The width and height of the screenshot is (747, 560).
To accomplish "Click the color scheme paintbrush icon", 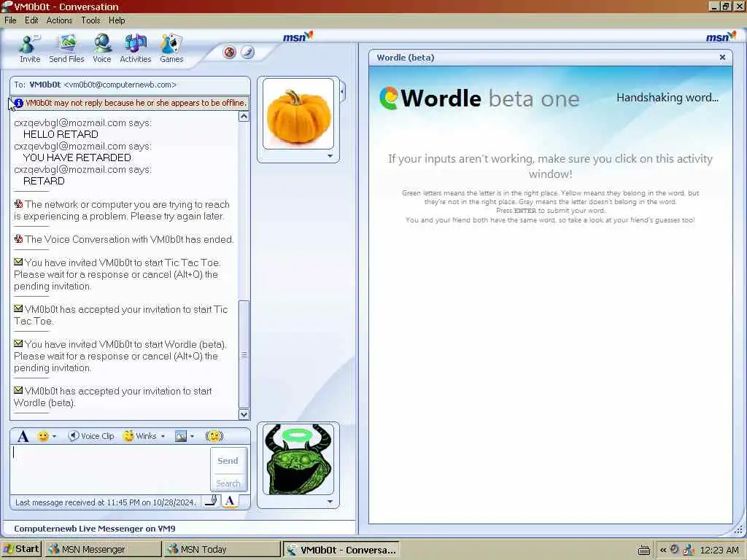I will pyautogui.click(x=247, y=52).
